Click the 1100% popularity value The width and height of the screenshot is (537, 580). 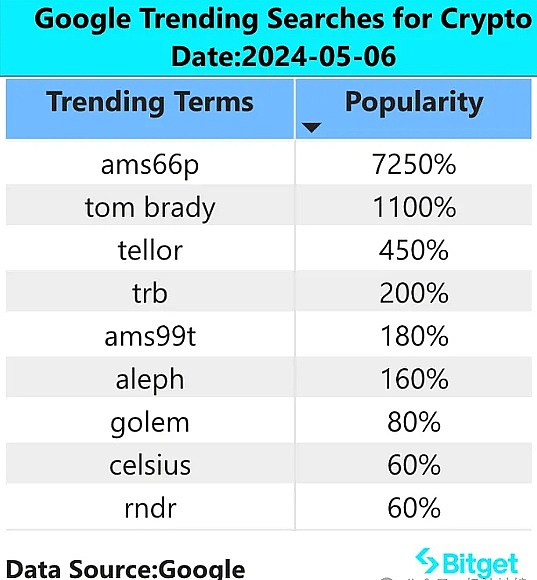click(414, 206)
